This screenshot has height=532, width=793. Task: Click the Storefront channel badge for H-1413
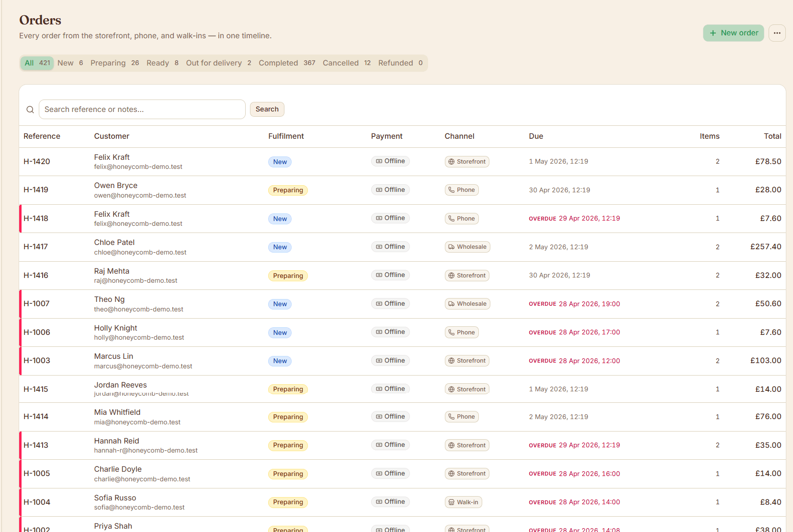coord(467,445)
